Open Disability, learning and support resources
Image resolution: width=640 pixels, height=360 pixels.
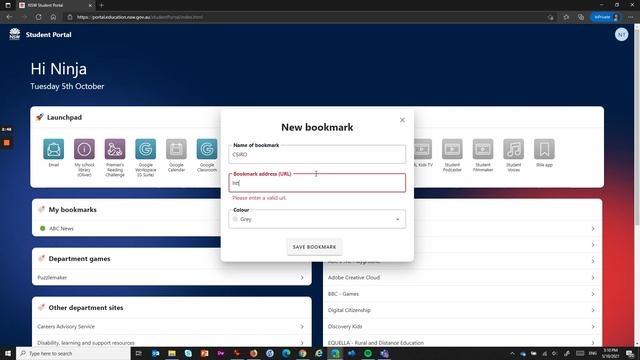coord(86,343)
